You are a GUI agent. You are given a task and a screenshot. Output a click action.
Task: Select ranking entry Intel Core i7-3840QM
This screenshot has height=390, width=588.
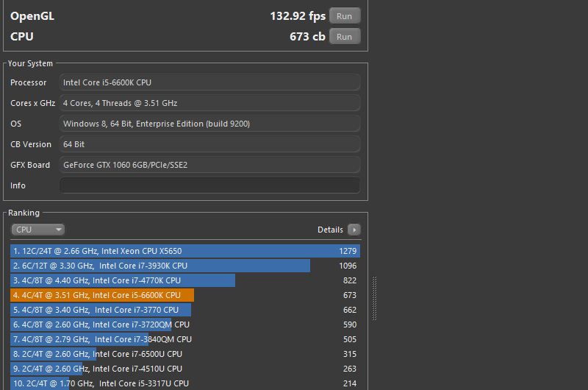185,339
